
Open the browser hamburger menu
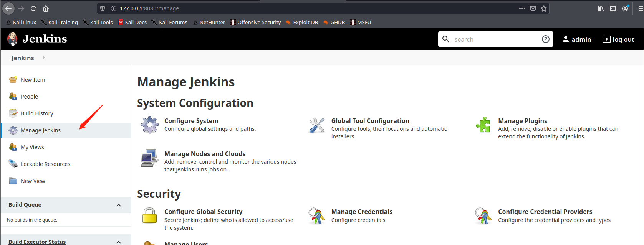tap(641, 8)
